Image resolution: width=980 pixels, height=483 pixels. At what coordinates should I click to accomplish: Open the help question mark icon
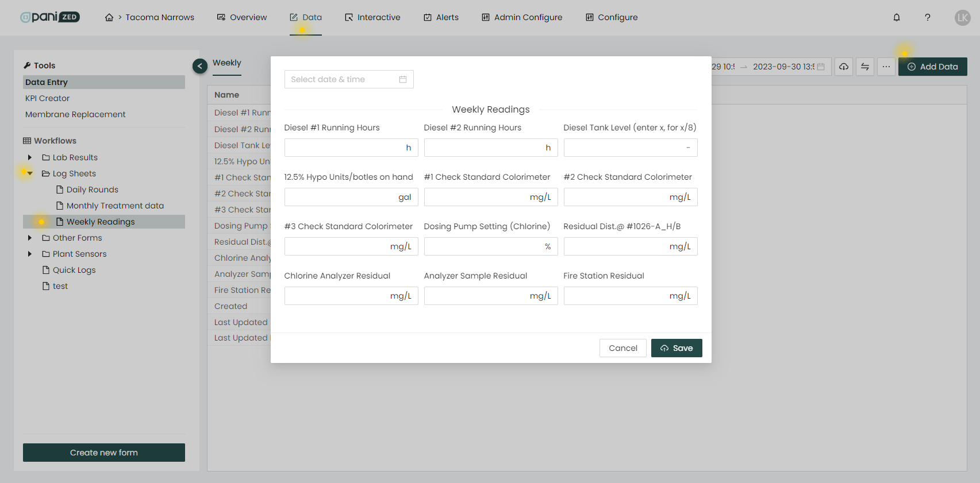click(x=927, y=17)
